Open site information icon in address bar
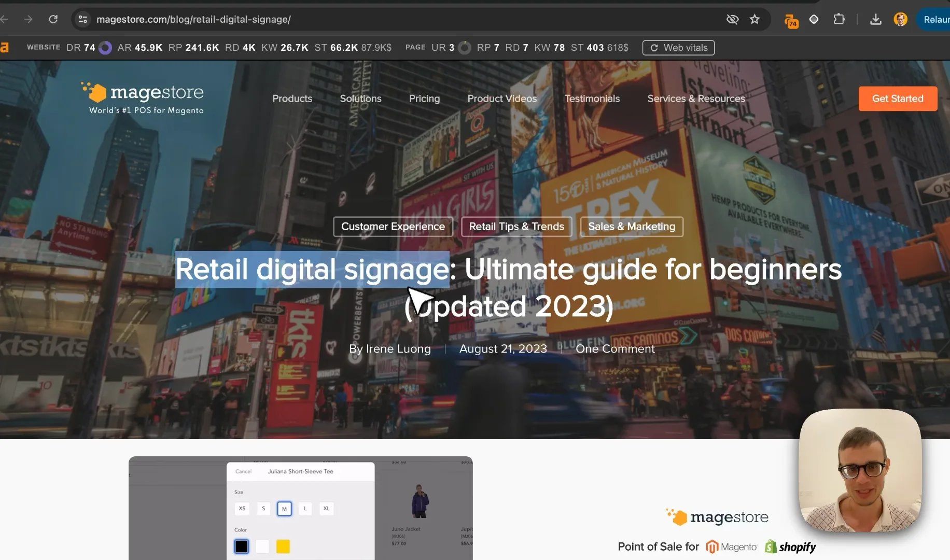950x560 pixels. click(x=82, y=19)
